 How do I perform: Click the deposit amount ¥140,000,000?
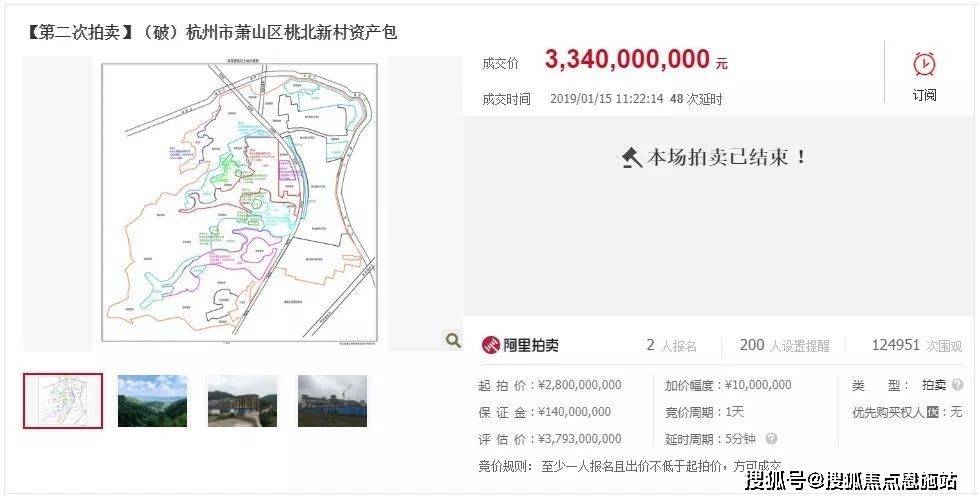click(574, 412)
